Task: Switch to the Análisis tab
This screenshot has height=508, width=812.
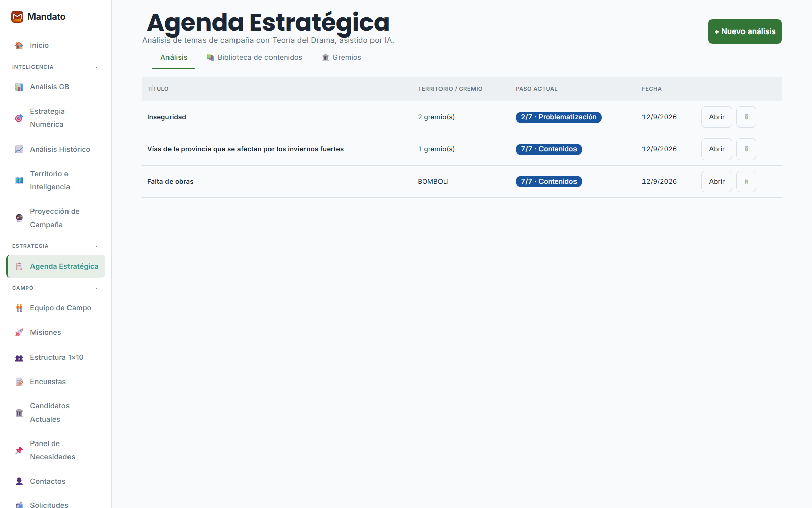Action: coord(174,58)
